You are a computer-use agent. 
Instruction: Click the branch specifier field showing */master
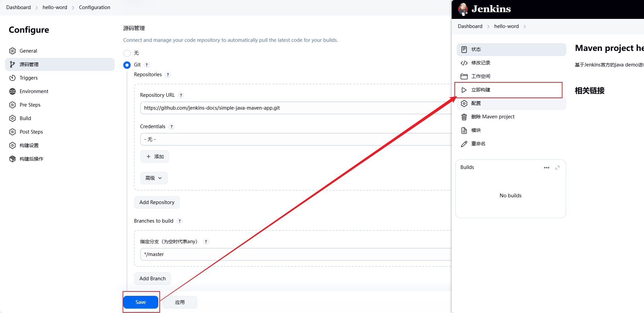tap(296, 254)
